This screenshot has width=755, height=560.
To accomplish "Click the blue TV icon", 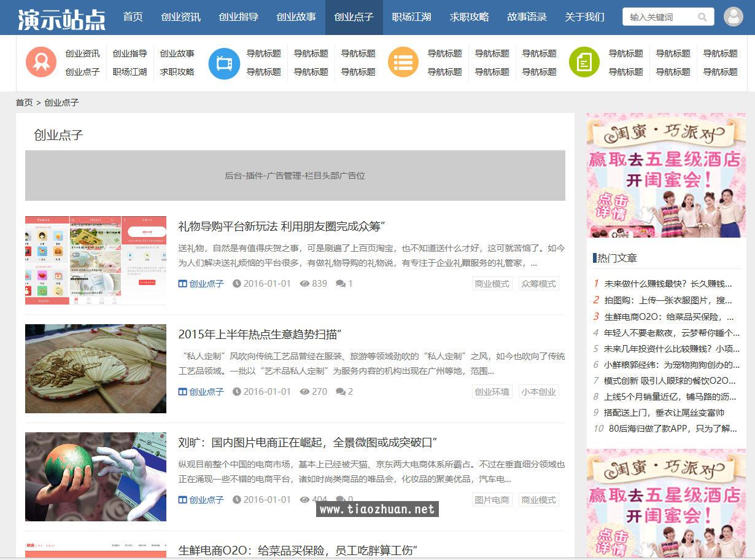I will (x=224, y=63).
